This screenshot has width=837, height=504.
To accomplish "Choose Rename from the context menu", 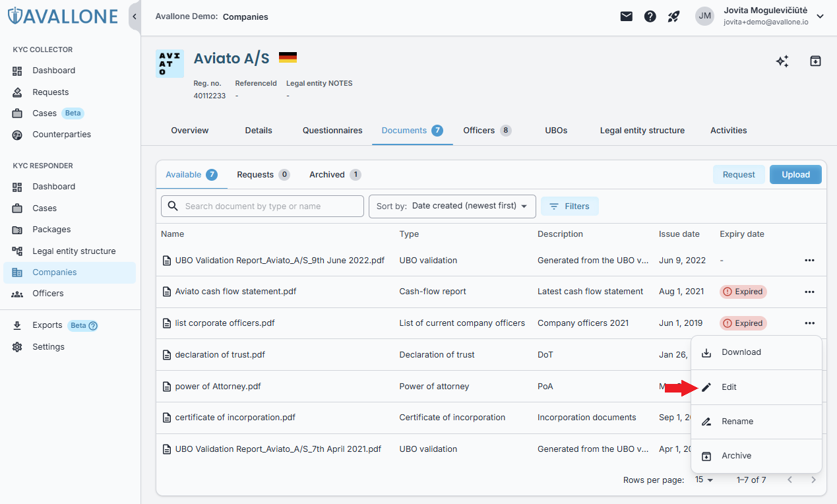I will click(x=757, y=422).
